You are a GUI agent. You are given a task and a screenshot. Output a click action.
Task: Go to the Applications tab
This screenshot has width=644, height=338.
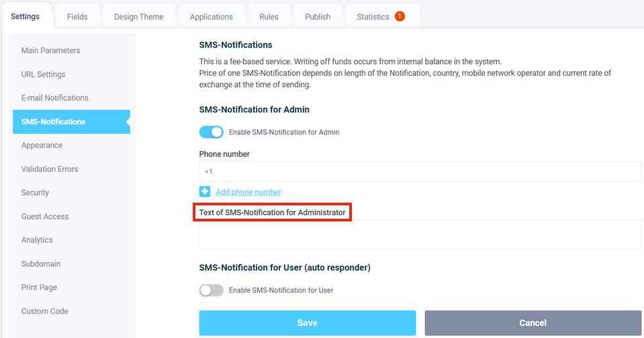[212, 17]
